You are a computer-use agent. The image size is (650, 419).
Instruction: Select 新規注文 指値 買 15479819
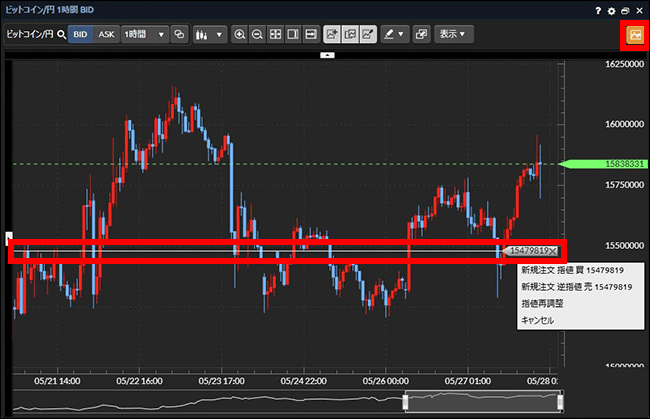pos(572,270)
